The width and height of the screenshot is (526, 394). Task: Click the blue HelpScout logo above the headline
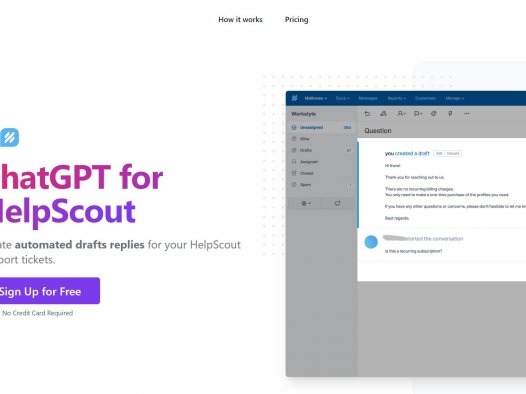(x=9, y=137)
